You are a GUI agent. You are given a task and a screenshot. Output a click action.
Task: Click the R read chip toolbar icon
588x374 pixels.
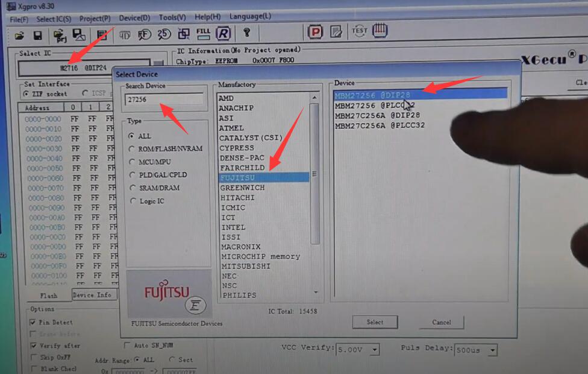pos(223,33)
